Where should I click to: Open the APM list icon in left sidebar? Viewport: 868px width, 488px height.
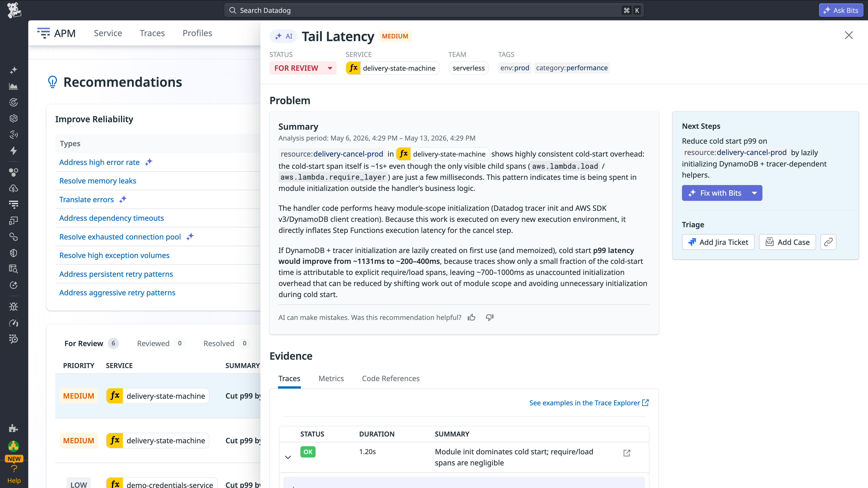click(14, 204)
